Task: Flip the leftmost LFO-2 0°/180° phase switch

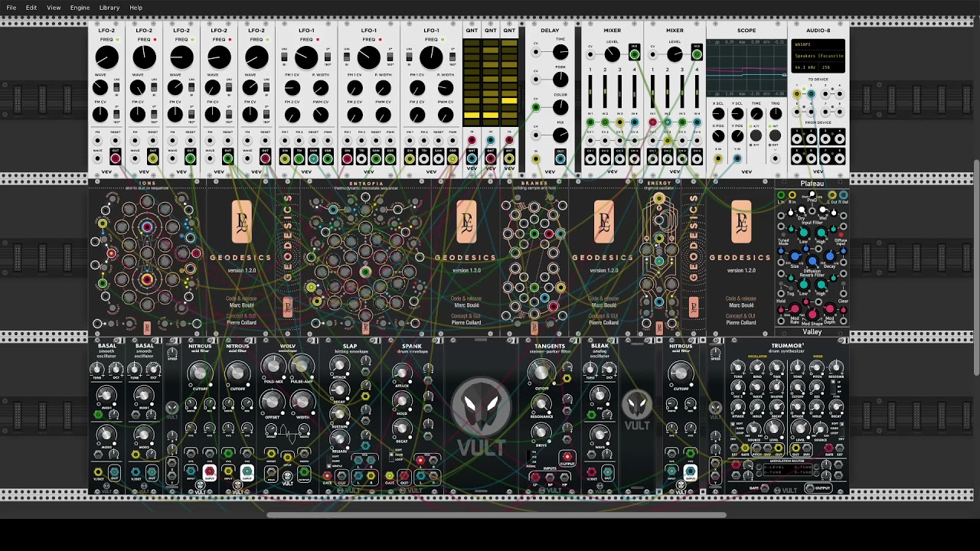Action: [x=116, y=115]
